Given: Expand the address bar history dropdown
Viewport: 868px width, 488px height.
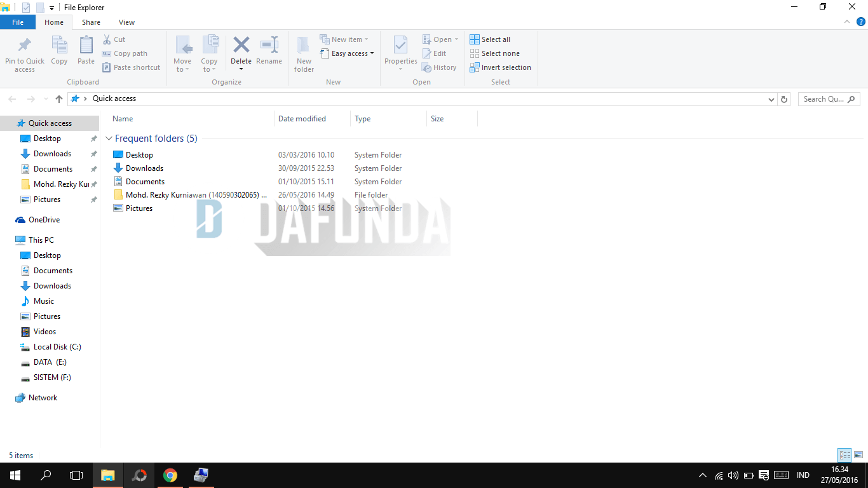Looking at the screenshot, I should [x=771, y=99].
